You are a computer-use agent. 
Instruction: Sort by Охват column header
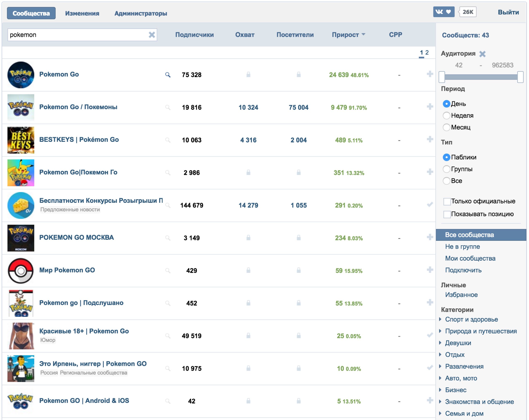pyautogui.click(x=245, y=35)
